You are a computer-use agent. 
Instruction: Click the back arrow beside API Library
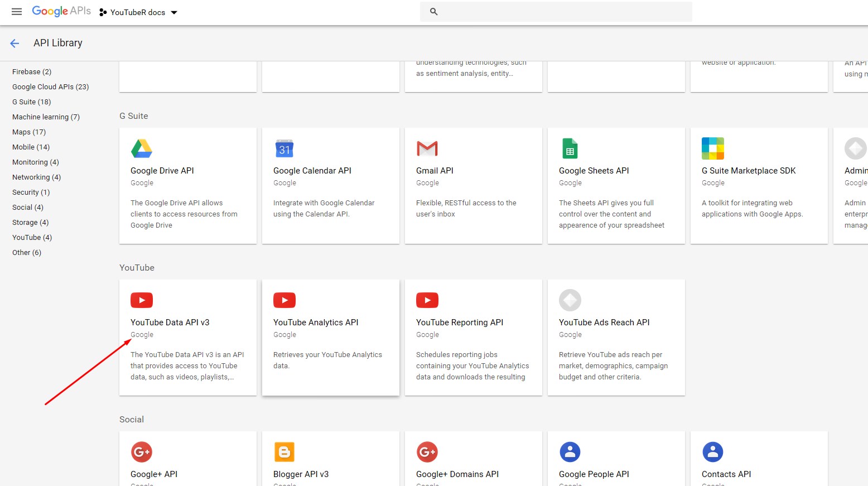(x=15, y=44)
